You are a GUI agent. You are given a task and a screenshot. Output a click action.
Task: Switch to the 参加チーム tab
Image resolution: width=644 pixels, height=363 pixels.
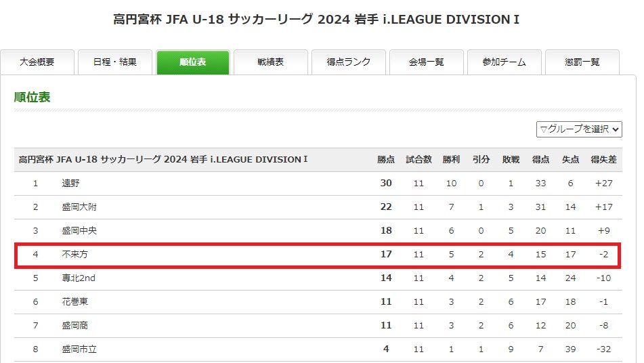[x=505, y=62]
